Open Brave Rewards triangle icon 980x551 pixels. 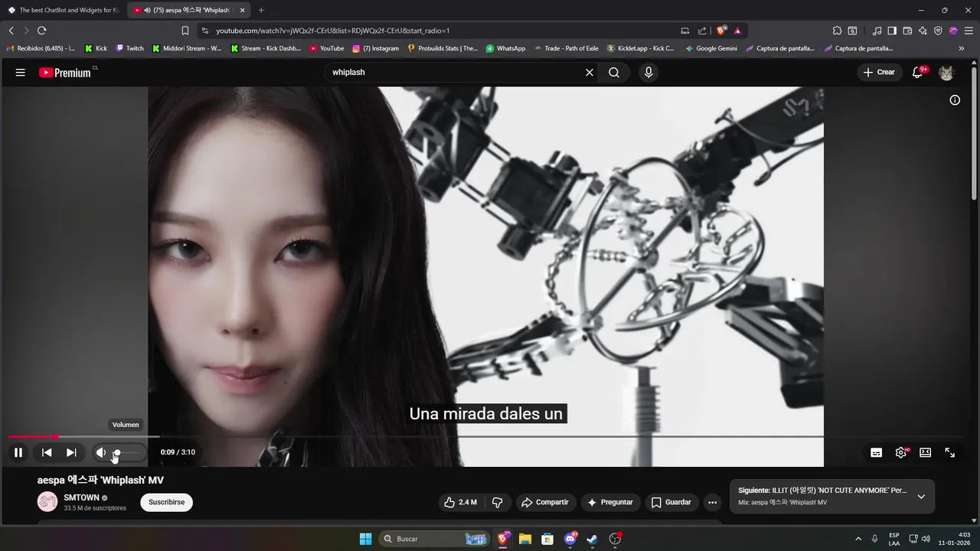pyautogui.click(x=737, y=31)
